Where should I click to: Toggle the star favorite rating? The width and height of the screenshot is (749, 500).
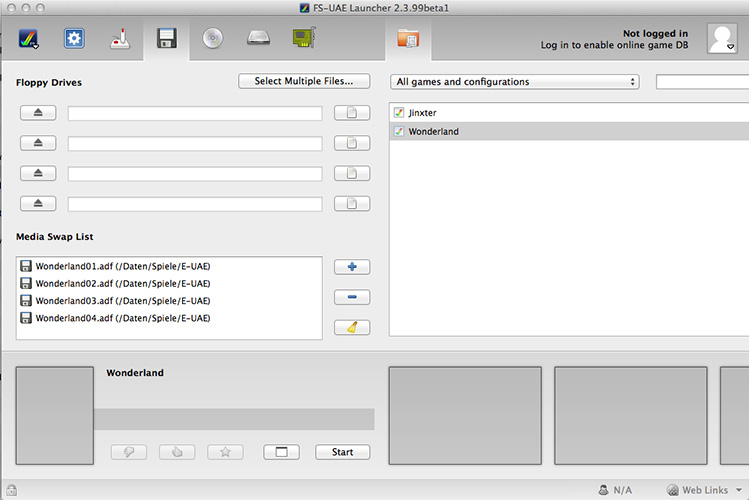pos(225,452)
